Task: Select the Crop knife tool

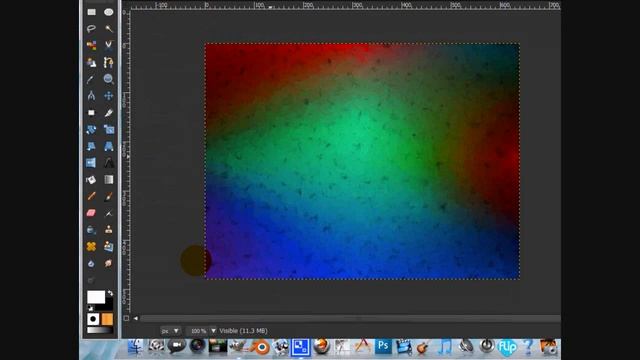Action: tap(109, 113)
